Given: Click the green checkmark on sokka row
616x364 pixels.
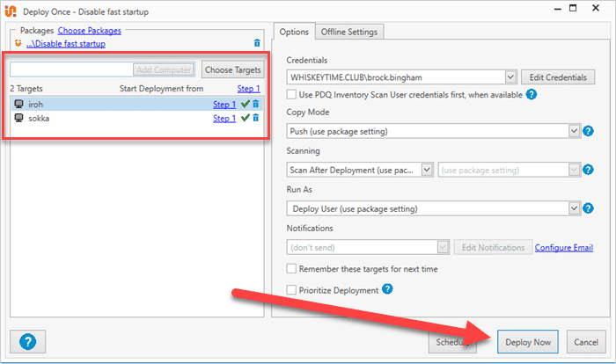Looking at the screenshot, I should point(246,118).
